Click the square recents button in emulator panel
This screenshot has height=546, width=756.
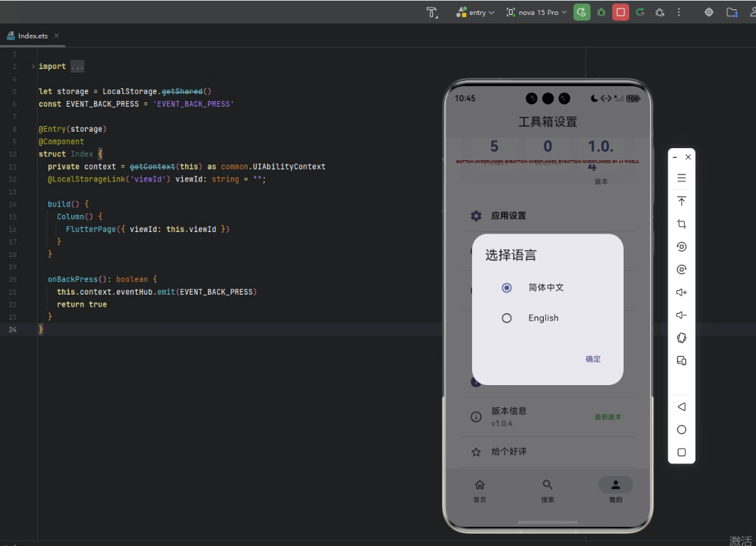pyautogui.click(x=681, y=452)
